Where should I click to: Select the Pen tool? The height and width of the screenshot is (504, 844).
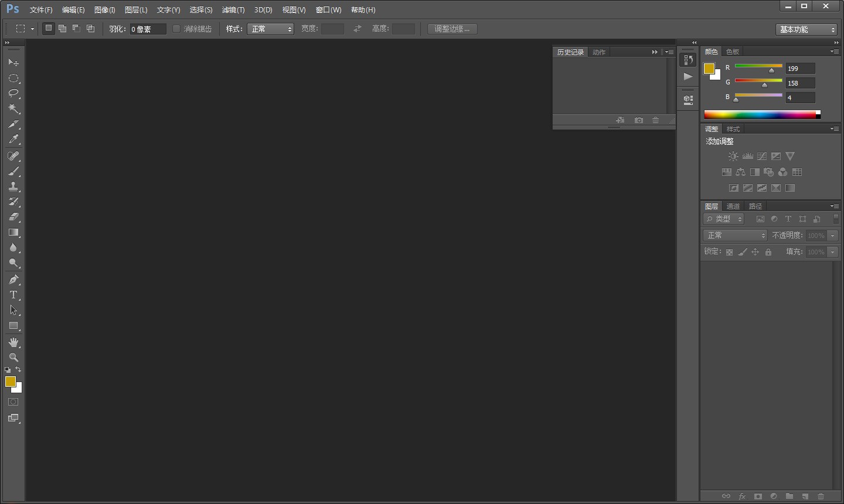(13, 280)
